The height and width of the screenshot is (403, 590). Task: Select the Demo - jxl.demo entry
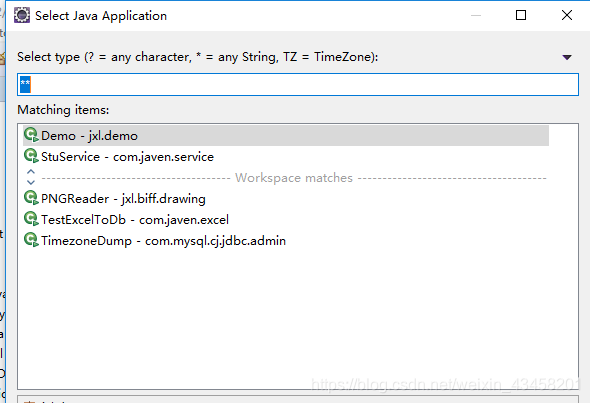[286, 135]
